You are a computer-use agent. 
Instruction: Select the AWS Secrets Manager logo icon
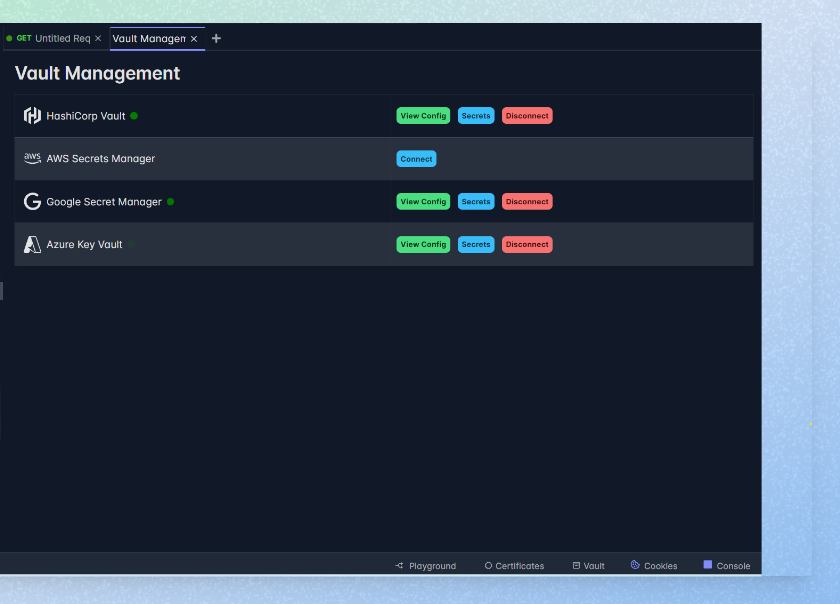(32, 158)
